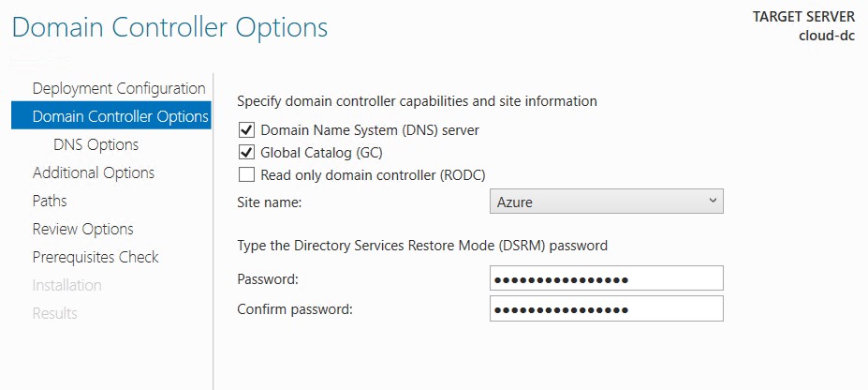This screenshot has width=868, height=390.
Task: Click the Global Catalog (GC) label text
Action: 321,152
